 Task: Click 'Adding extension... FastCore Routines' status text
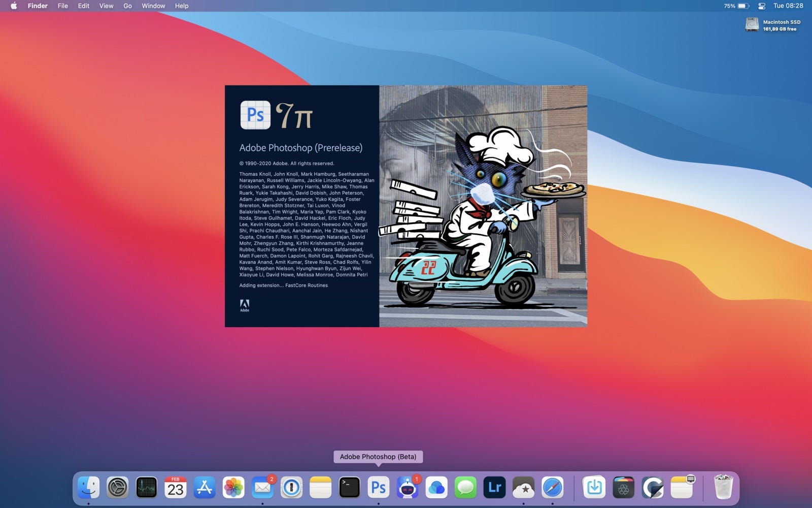284,285
